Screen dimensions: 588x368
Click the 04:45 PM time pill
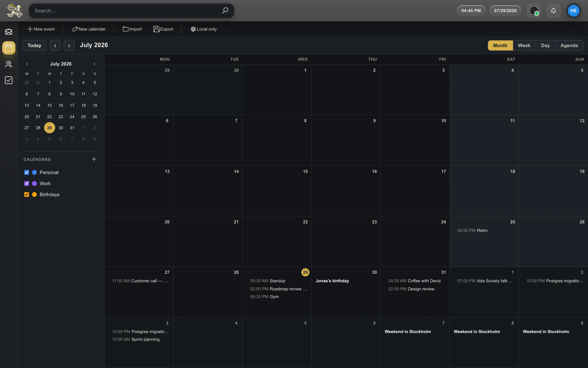471,11
